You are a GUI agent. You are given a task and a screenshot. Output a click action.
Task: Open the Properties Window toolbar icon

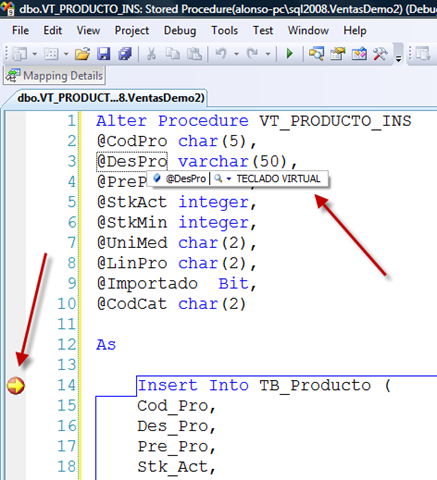338,54
